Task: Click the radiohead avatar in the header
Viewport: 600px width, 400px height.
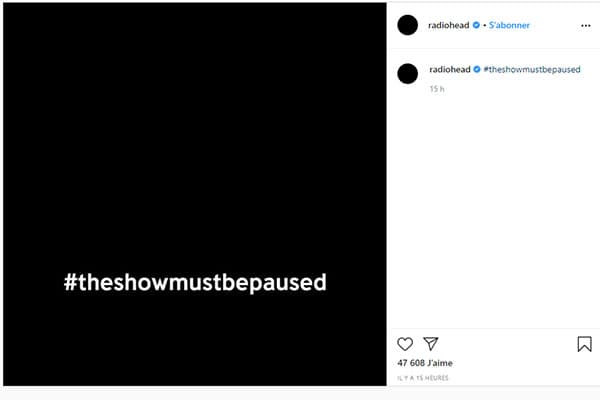Action: (408, 25)
